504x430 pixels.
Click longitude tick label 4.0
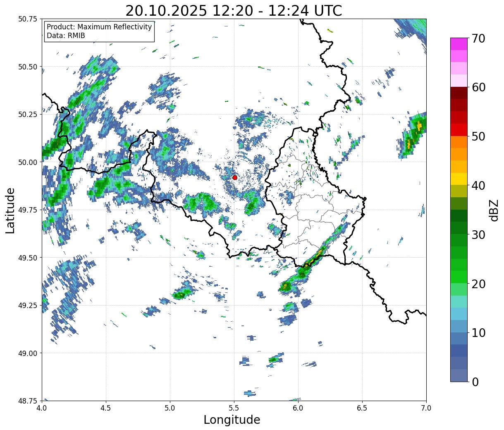(42, 408)
